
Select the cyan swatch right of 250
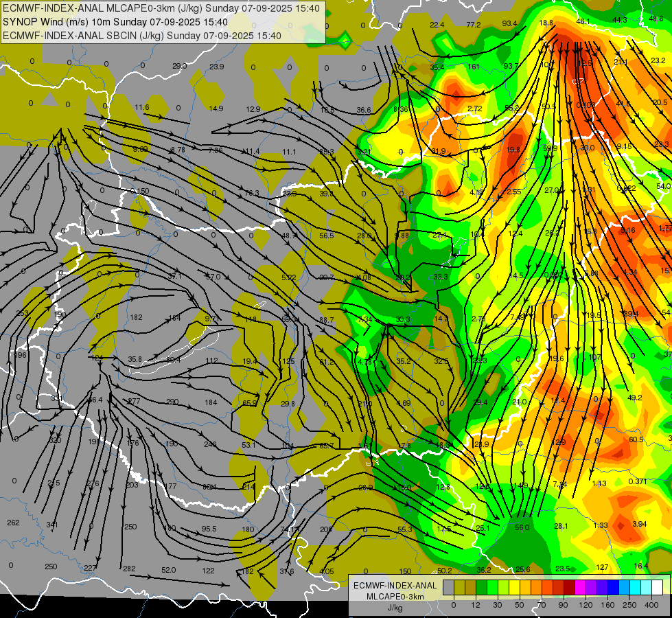(x=635, y=588)
